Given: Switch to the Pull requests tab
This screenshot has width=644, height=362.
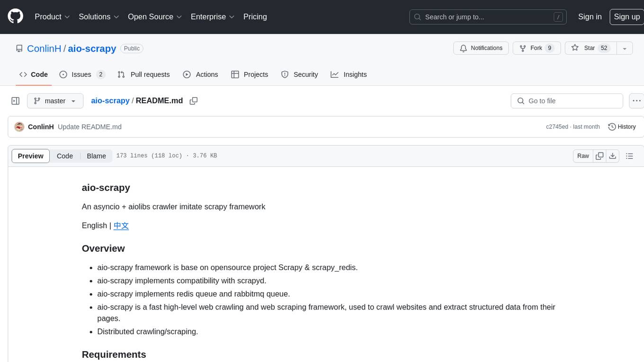Looking at the screenshot, I should point(143,74).
